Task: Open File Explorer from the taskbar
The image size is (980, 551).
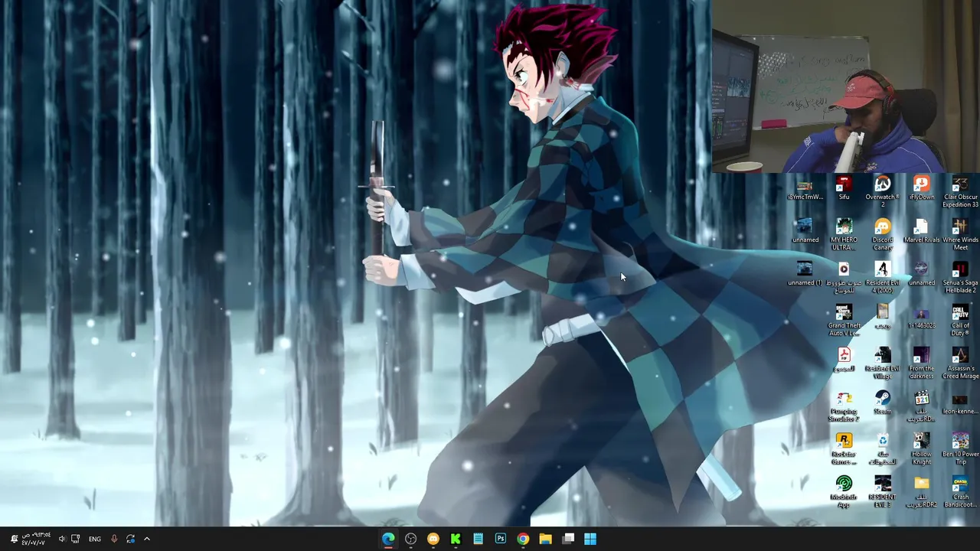Action: coord(545,539)
